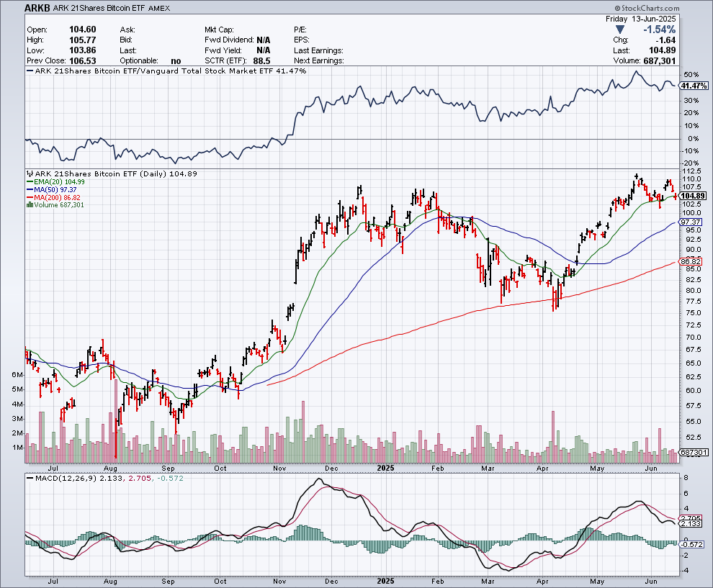Click the green EMA(20) legend line marker
The height and width of the screenshot is (588, 713).
point(27,182)
